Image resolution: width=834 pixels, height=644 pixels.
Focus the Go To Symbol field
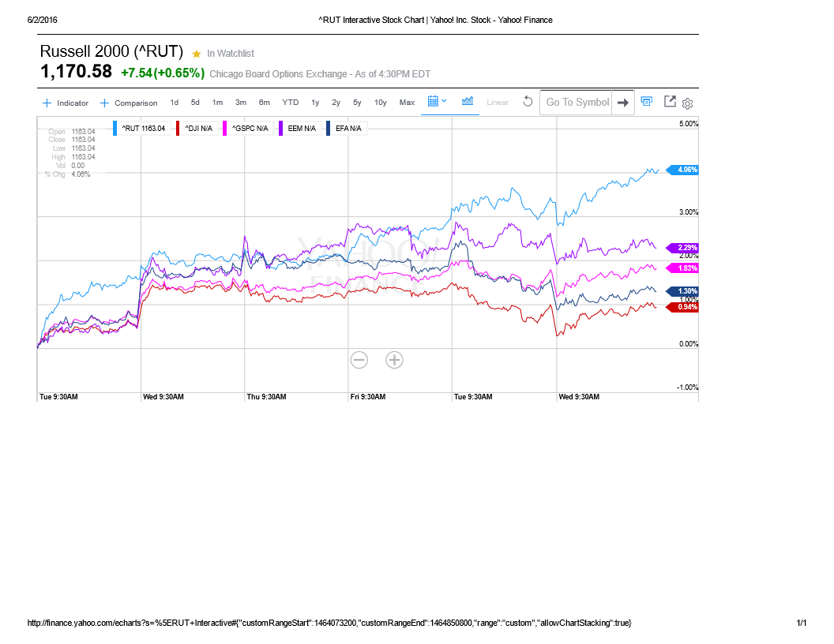coord(576,102)
